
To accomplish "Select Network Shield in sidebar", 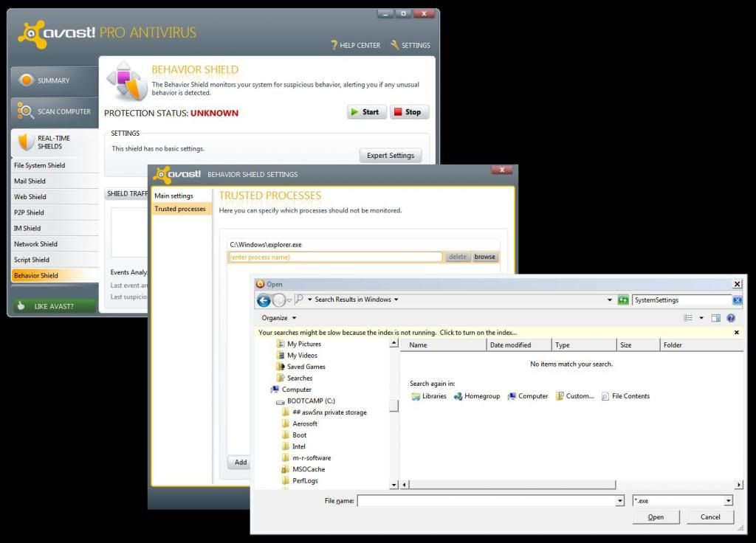I will click(55, 243).
